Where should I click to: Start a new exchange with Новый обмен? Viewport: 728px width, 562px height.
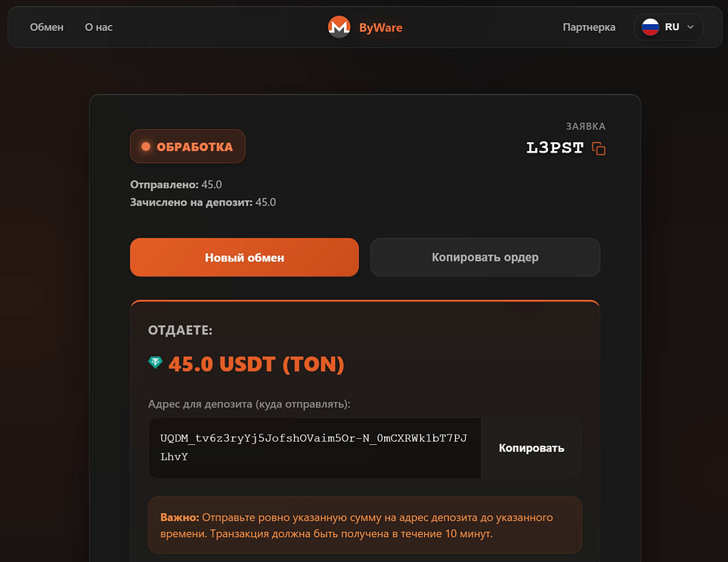point(244,258)
